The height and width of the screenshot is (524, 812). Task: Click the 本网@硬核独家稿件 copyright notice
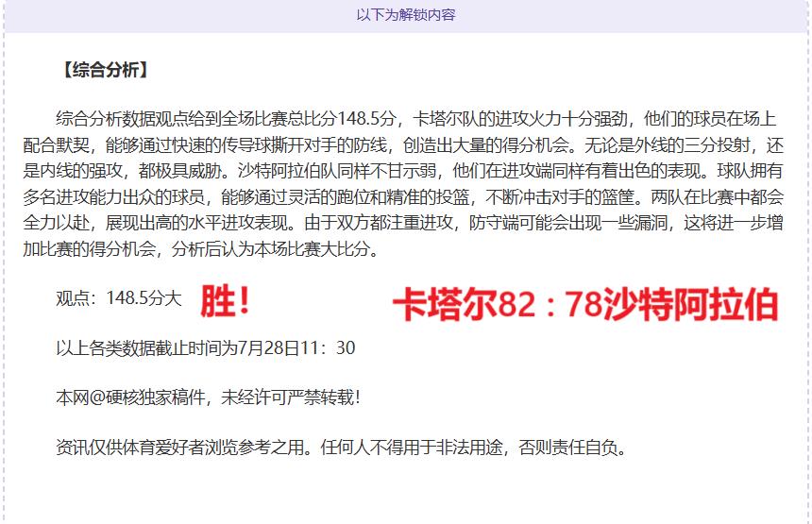[x=208, y=397]
